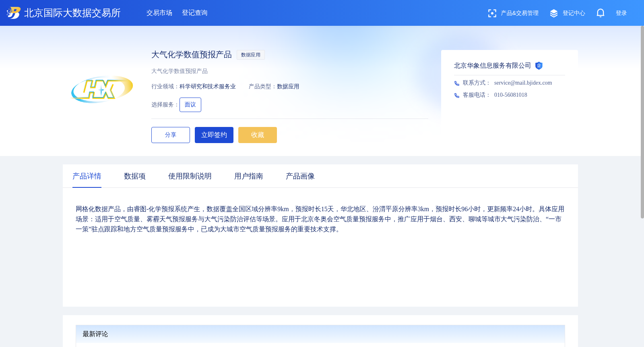Image resolution: width=644 pixels, height=347 pixels.
Task: Click the 登录 login link
Action: click(x=621, y=13)
